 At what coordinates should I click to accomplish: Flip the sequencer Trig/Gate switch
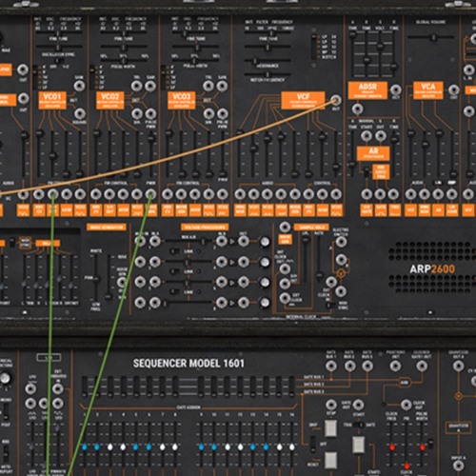(359, 425)
